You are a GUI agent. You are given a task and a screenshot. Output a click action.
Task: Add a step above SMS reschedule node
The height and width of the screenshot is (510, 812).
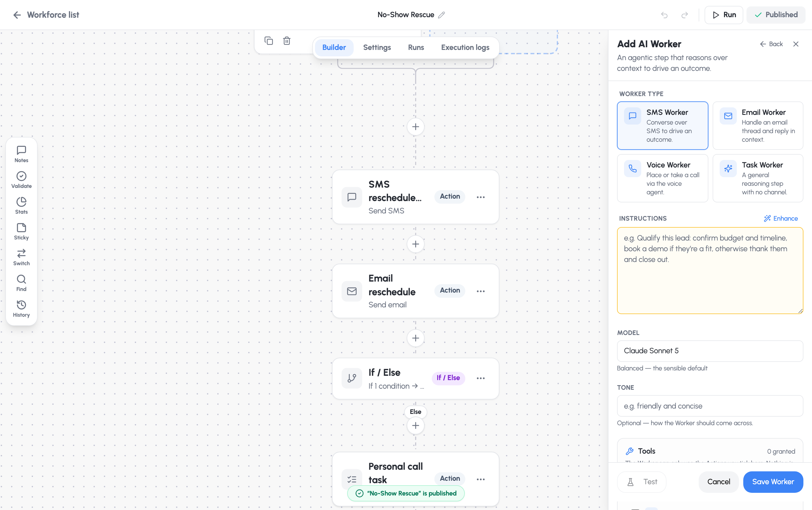coord(415,127)
